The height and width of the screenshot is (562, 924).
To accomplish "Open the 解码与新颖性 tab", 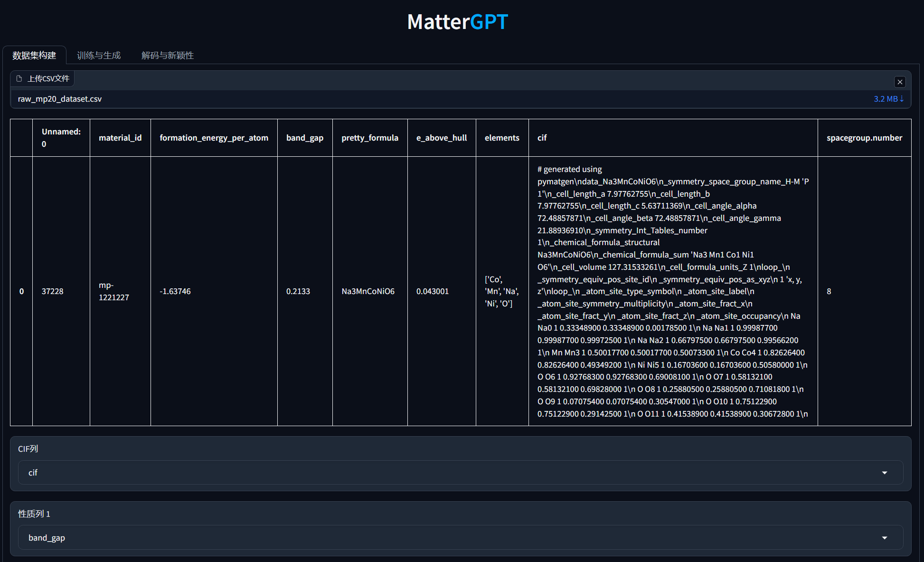I will [168, 55].
